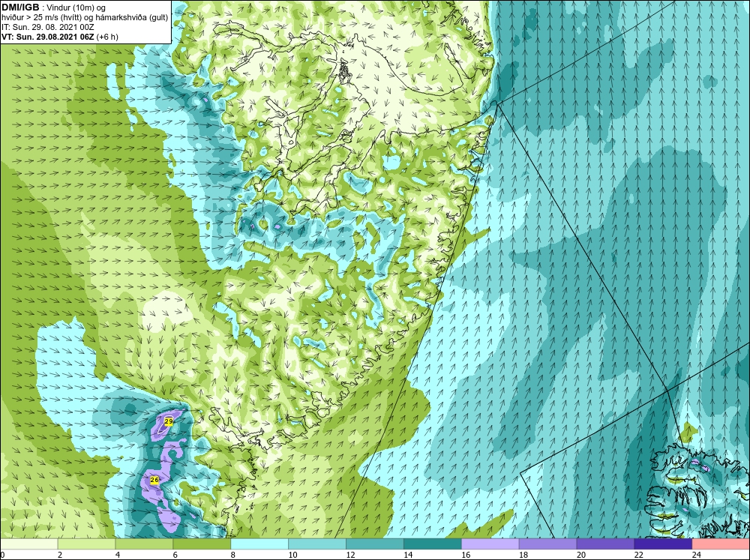Click the legend scale number 18
Screen dimensions: 750x560
click(x=523, y=555)
